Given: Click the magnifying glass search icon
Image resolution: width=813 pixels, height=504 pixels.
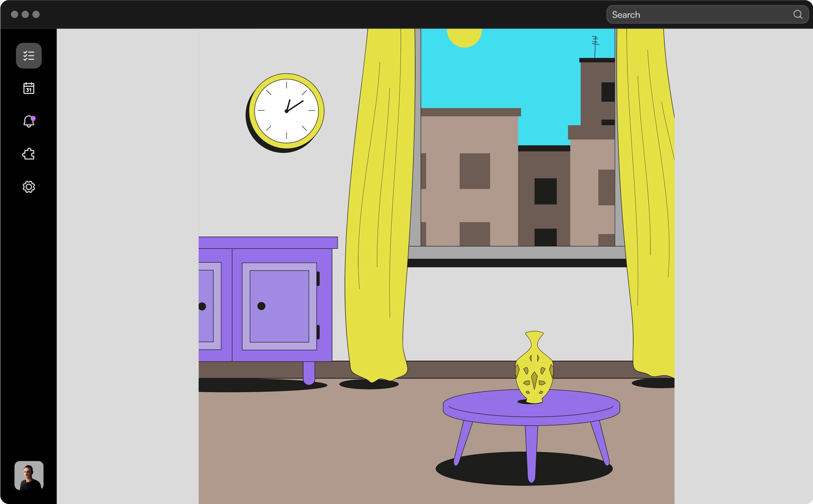Looking at the screenshot, I should click(x=797, y=15).
